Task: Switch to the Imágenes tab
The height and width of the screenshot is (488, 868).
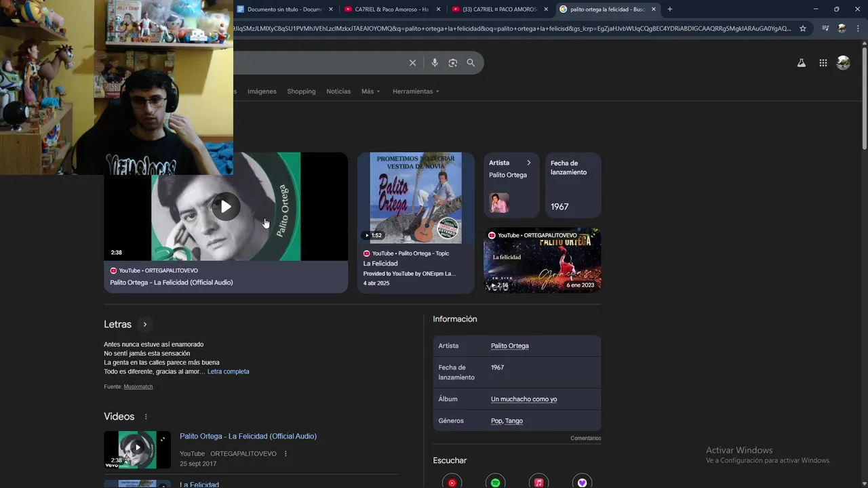Action: [262, 91]
